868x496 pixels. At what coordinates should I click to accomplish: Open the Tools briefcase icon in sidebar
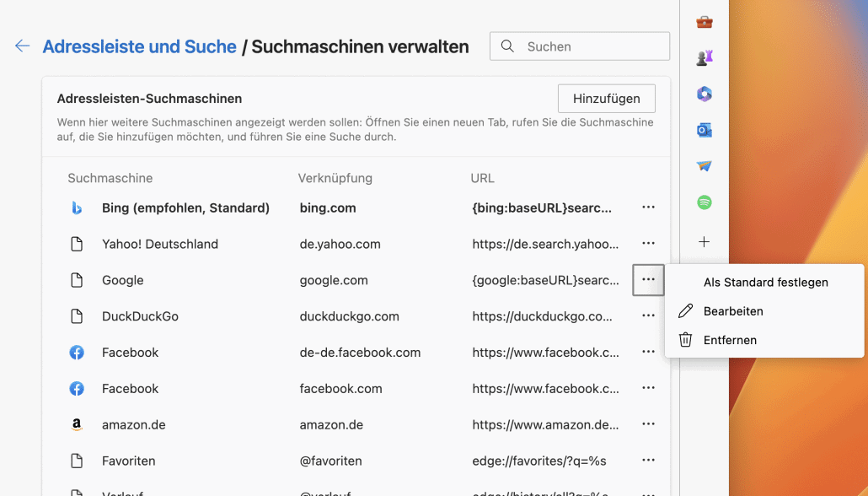705,22
